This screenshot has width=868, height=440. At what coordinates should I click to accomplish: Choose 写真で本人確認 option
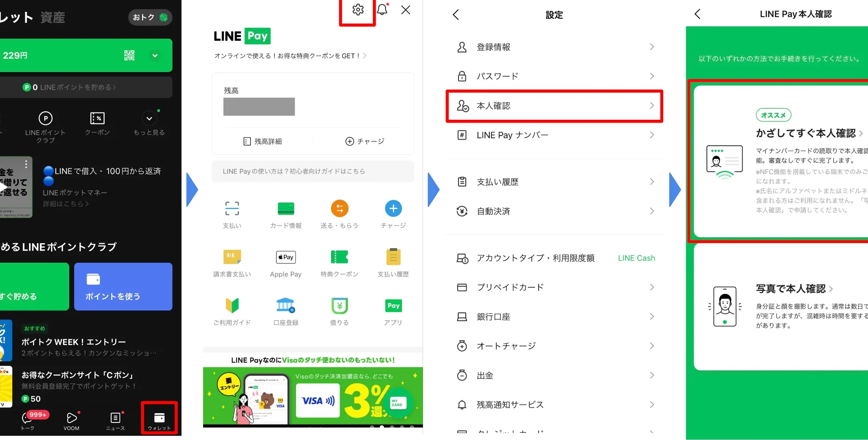781,307
